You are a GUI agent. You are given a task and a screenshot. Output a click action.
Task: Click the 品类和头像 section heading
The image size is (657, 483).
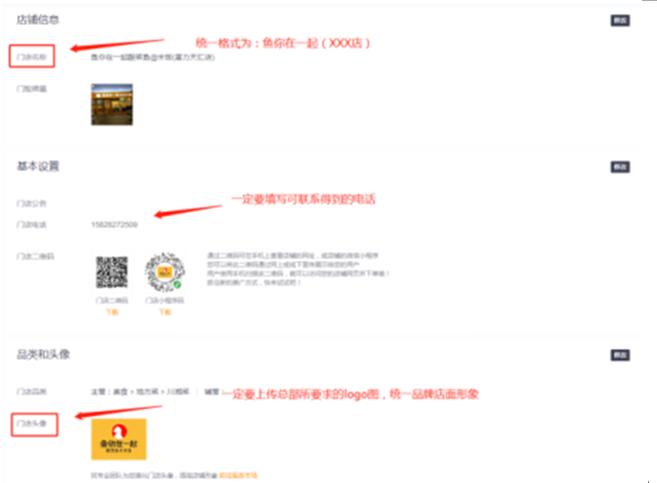pyautogui.click(x=43, y=354)
